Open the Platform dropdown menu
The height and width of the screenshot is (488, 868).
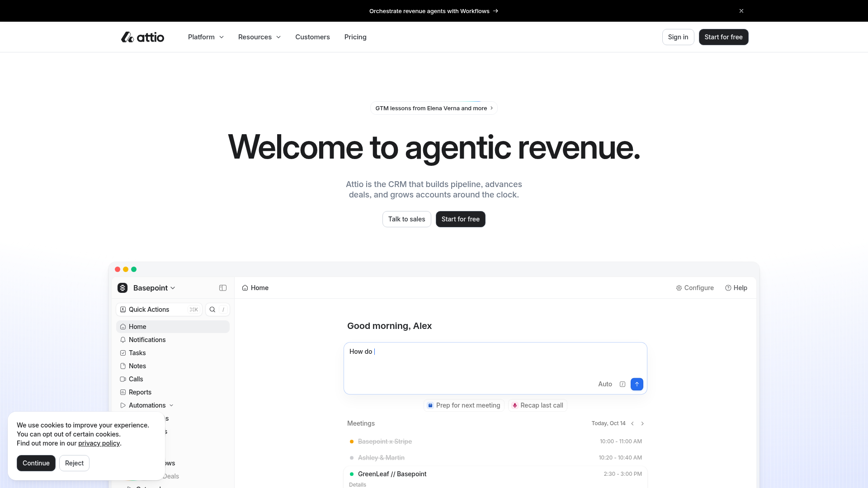click(x=206, y=37)
